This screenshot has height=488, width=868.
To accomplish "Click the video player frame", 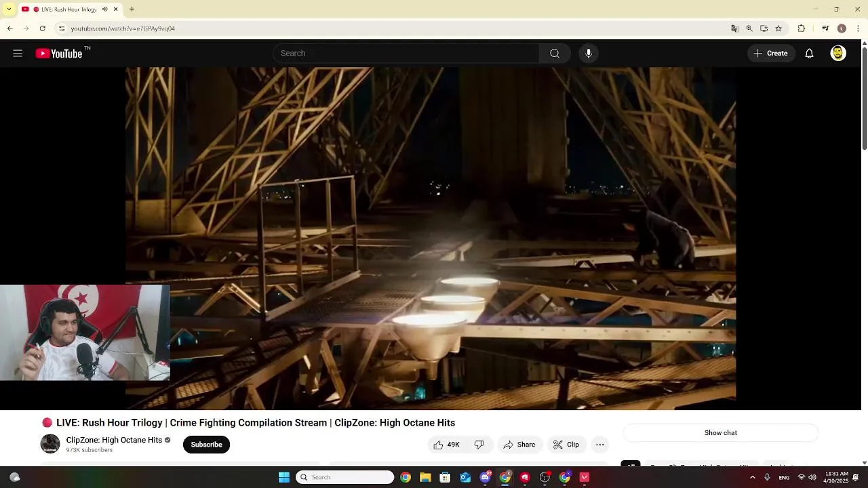I will 431,237.
